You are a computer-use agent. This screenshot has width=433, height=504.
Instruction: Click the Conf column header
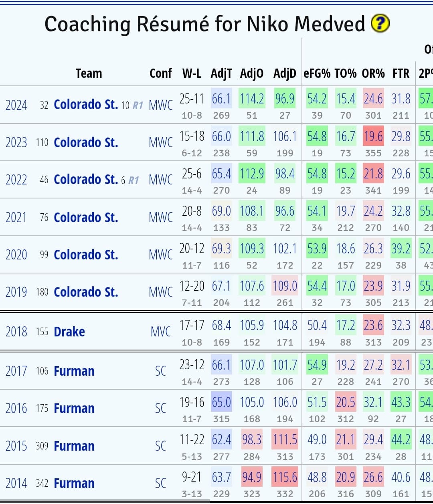(x=160, y=73)
